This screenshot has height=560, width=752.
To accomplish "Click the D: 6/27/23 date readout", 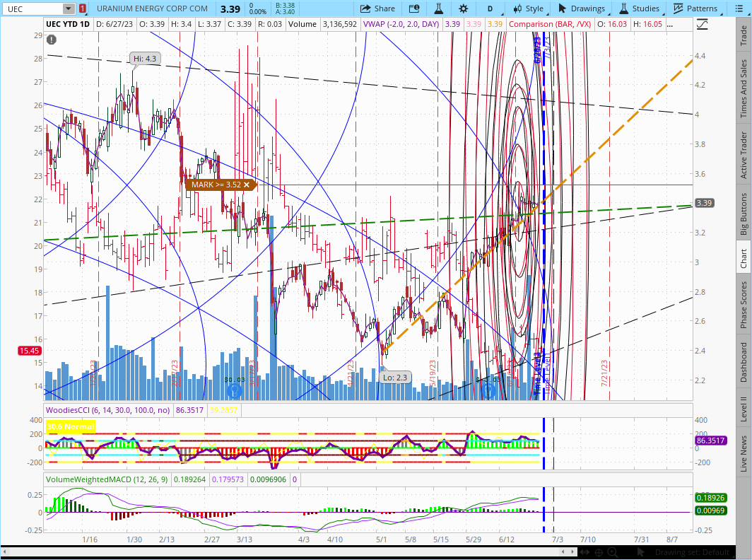I will point(116,24).
